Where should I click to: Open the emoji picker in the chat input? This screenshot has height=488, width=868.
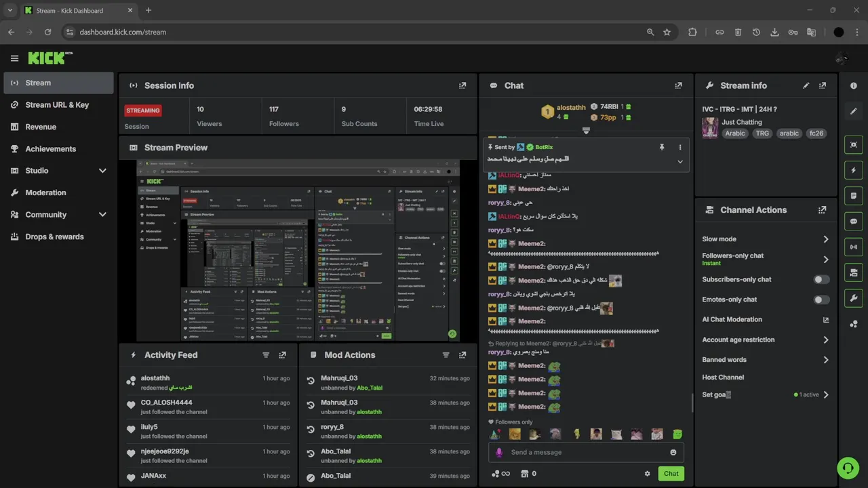click(673, 452)
